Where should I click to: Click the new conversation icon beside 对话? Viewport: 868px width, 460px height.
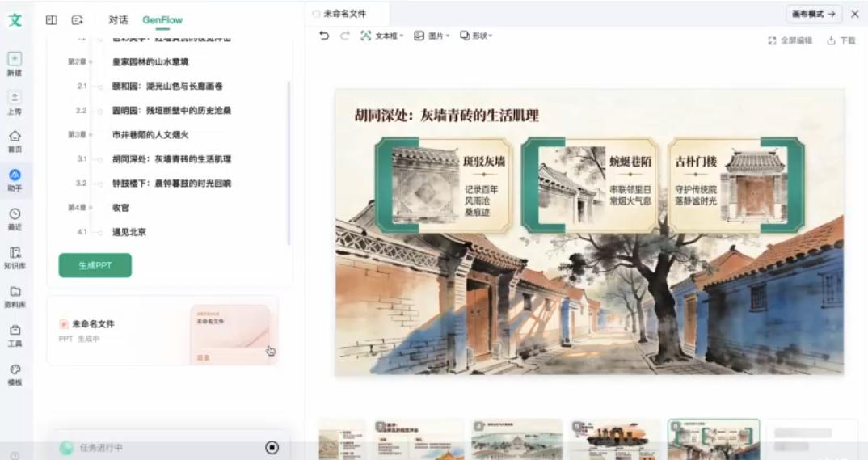coord(78,19)
